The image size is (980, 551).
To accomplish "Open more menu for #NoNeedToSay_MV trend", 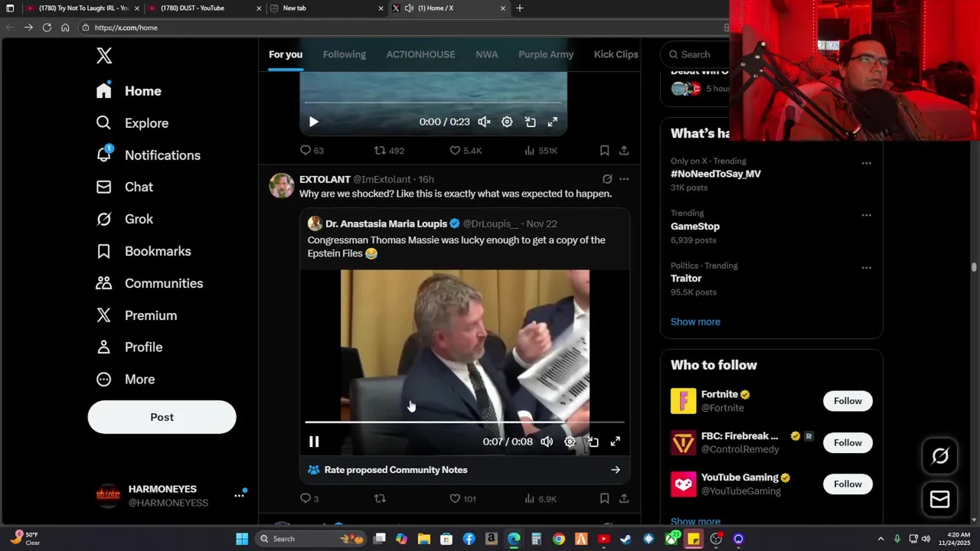I will [x=866, y=163].
